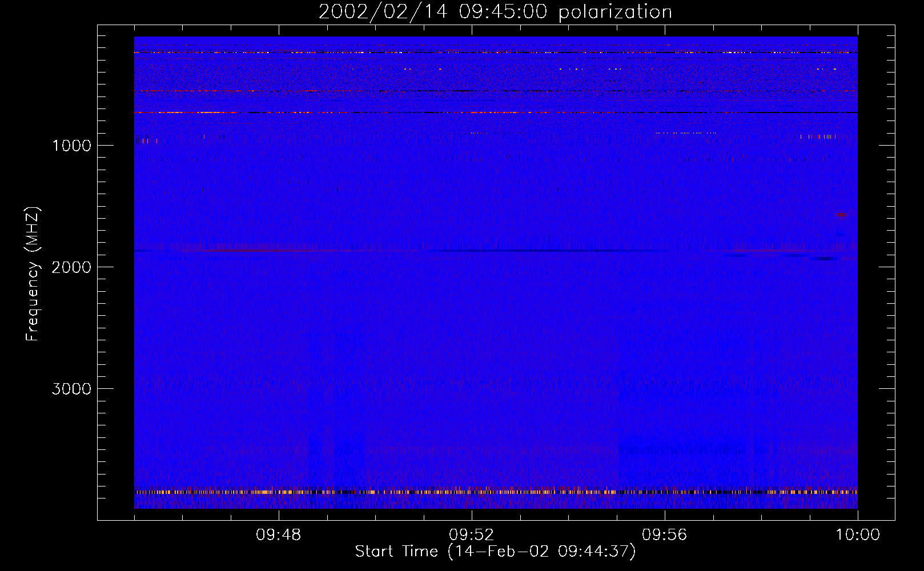Click the 2000 frequency tick label

click(71, 267)
